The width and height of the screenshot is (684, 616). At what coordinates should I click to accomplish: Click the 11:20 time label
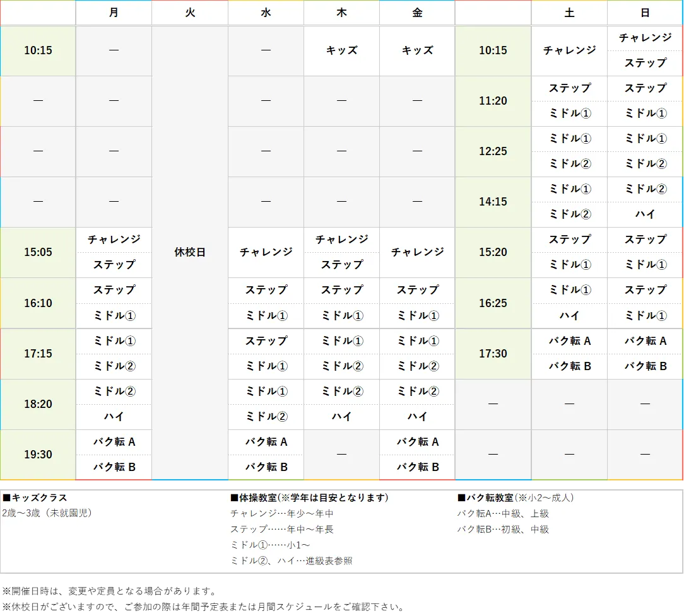[492, 101]
